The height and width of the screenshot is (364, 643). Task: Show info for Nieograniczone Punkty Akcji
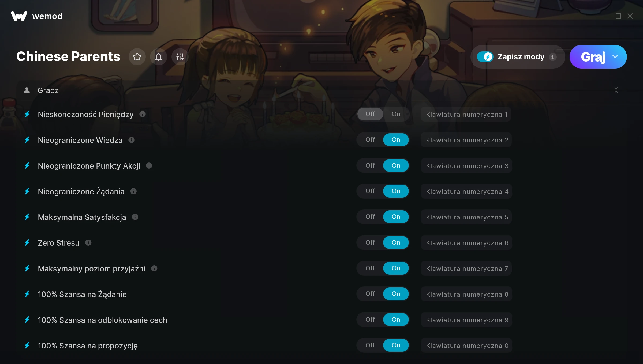click(x=149, y=166)
